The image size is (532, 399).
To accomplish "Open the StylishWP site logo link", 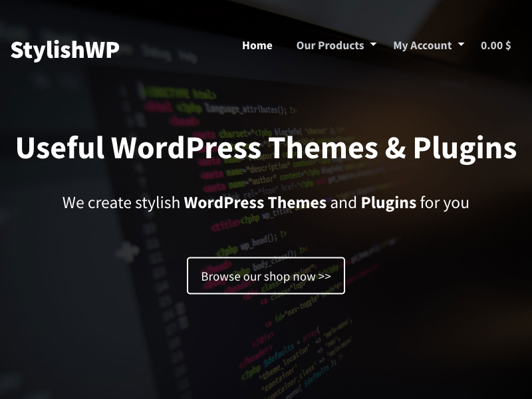I will (x=65, y=50).
